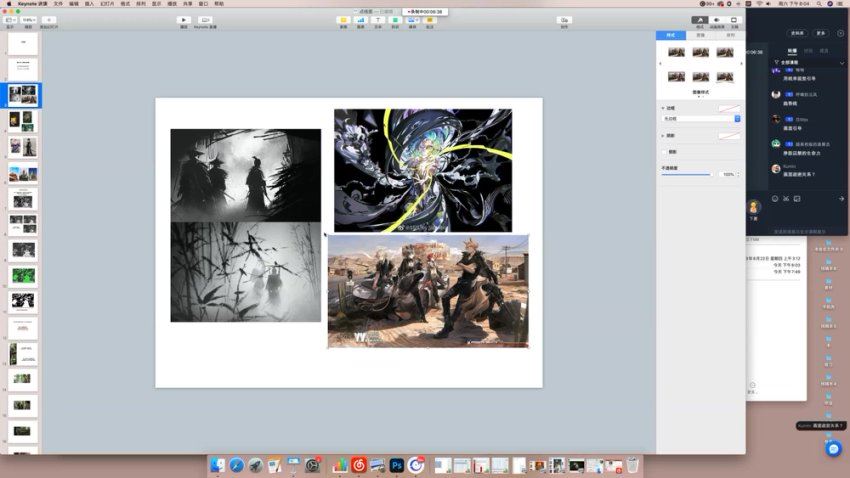Switch to the Image tab in inspector
The image size is (850, 478).
(700, 35)
